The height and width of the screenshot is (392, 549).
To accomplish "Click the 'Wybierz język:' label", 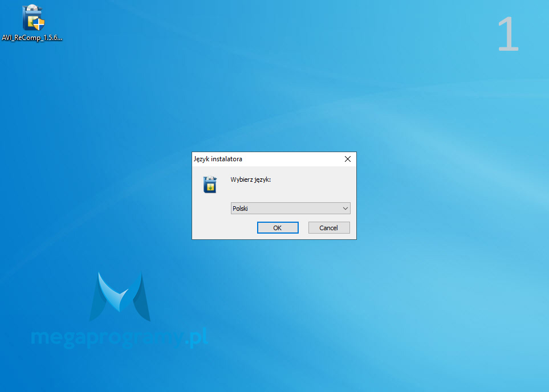I will tap(251, 179).
